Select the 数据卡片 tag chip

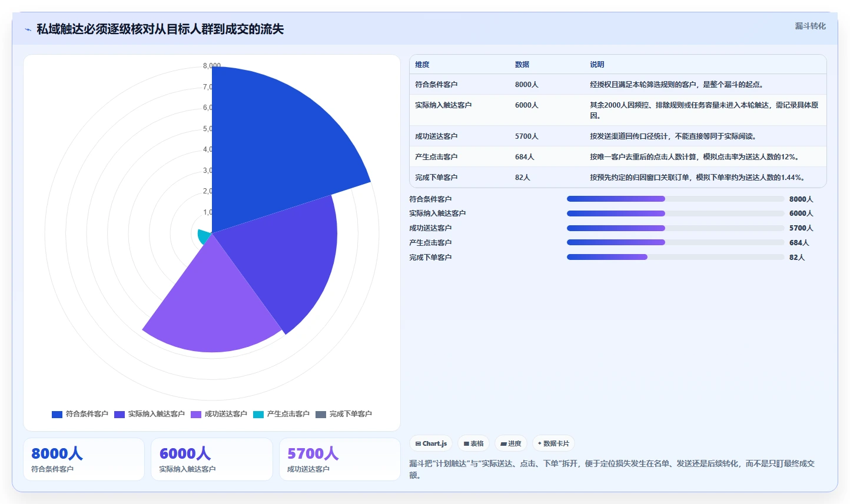point(553,443)
